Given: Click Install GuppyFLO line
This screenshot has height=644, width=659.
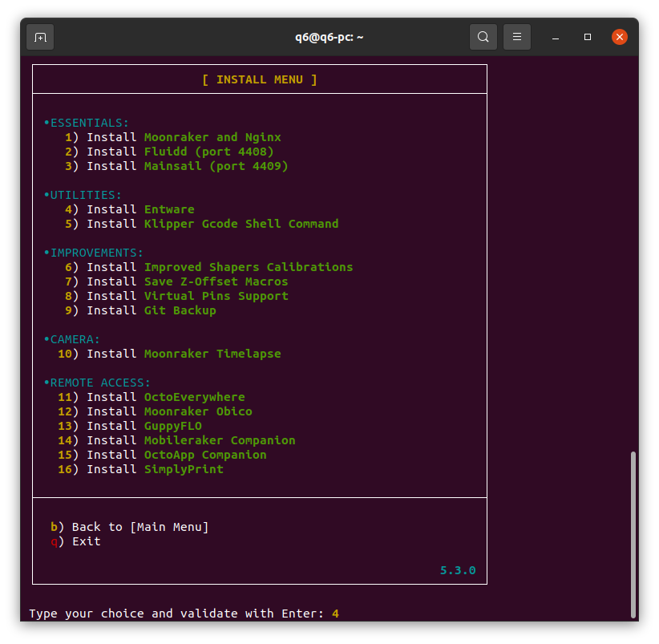Looking at the screenshot, I should point(130,426).
